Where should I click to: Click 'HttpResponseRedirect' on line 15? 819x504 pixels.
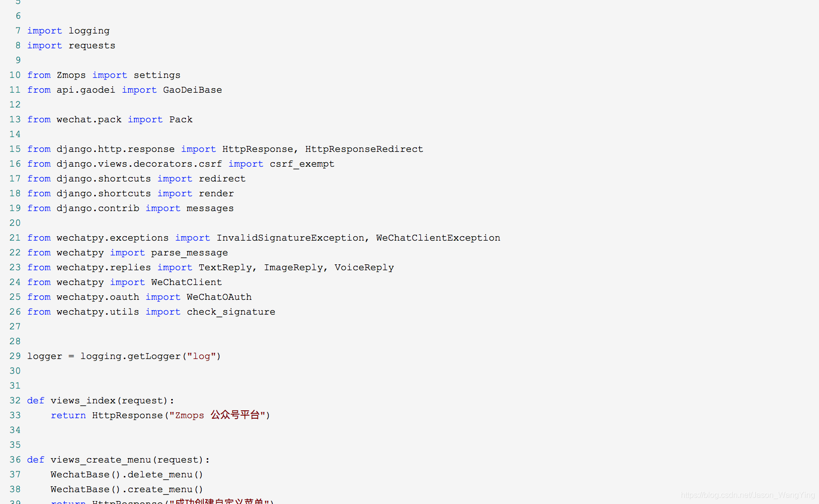(364, 149)
